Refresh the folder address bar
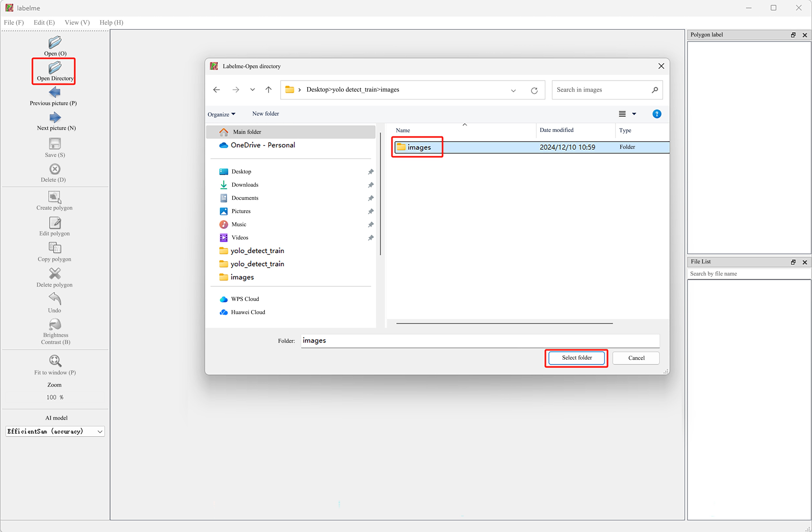This screenshot has width=812, height=532. click(x=534, y=90)
